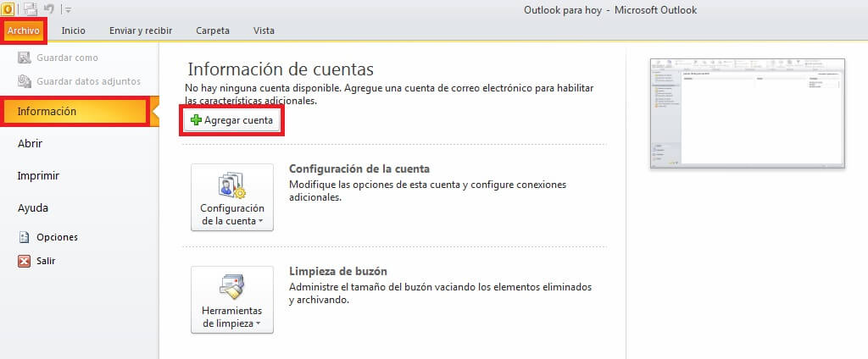Click the Agregar cuenta button
Screen dimensions: 868x359
pyautogui.click(x=232, y=120)
